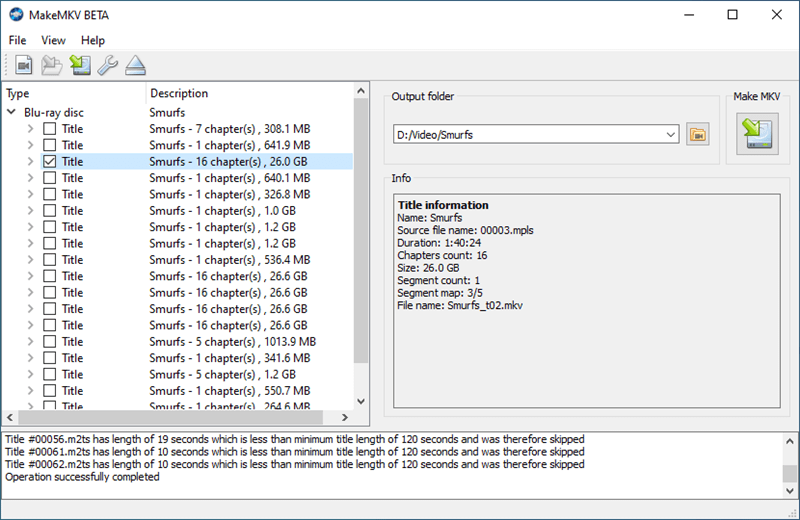
Task: Expand the 26.0 GB title row
Action: tap(31, 161)
